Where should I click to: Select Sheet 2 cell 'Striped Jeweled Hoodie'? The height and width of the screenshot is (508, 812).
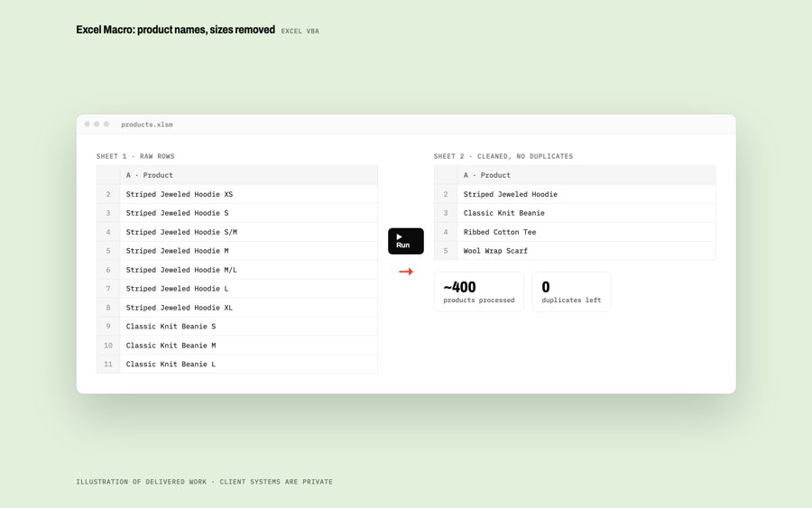[x=586, y=194]
